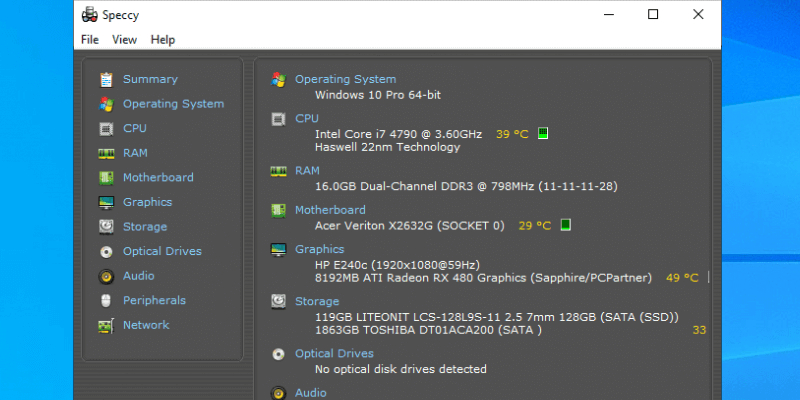The image size is (800, 400).
Task: Select Peripherals in the sidebar
Action: pos(154,300)
